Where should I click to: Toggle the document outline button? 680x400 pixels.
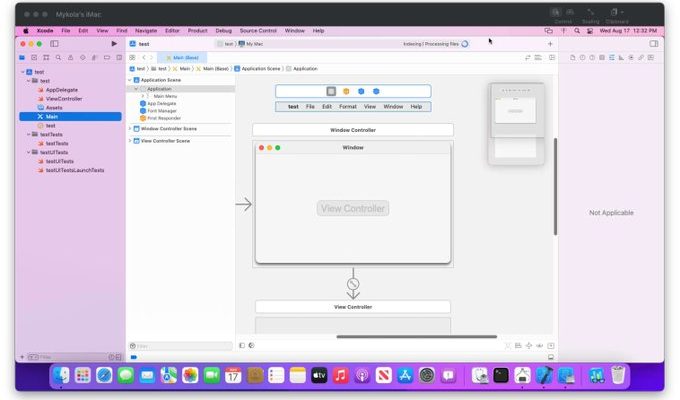point(242,346)
